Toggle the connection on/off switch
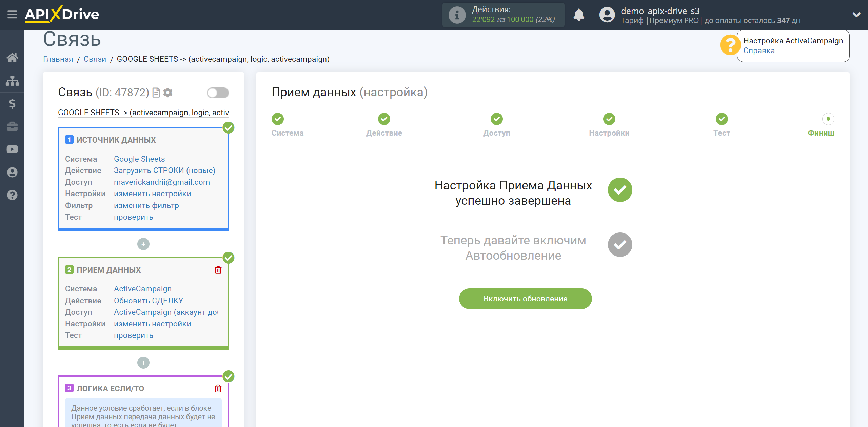 click(218, 93)
